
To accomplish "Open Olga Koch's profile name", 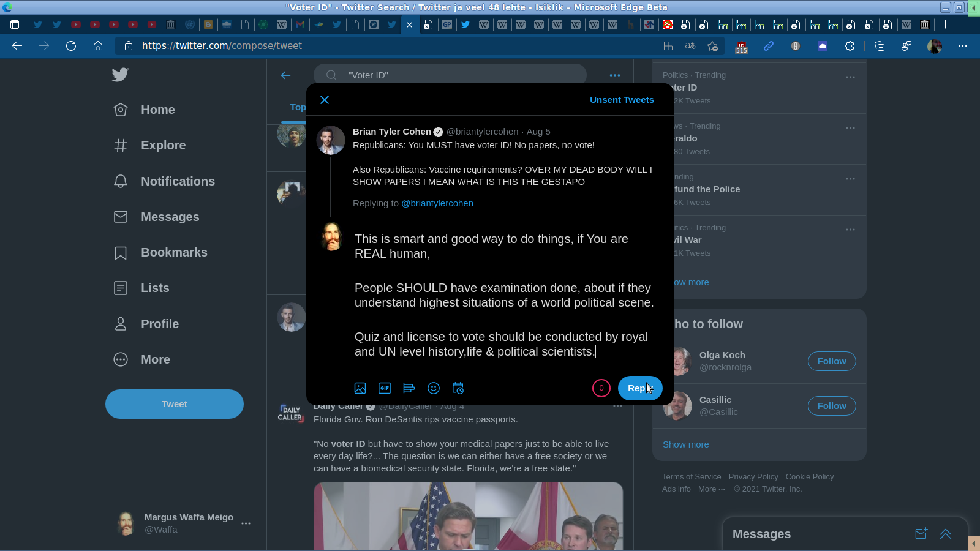I will 722,355.
